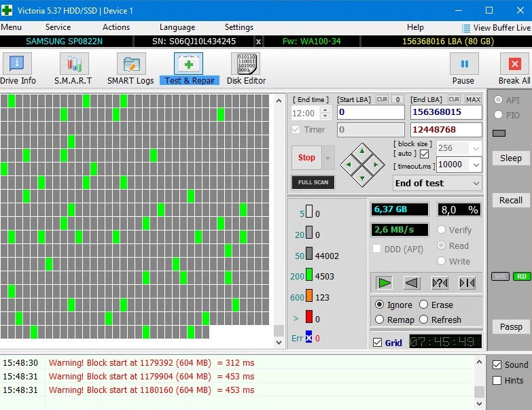Open the Service menu
Image resolution: width=532 pixels, height=410 pixels.
58,27
